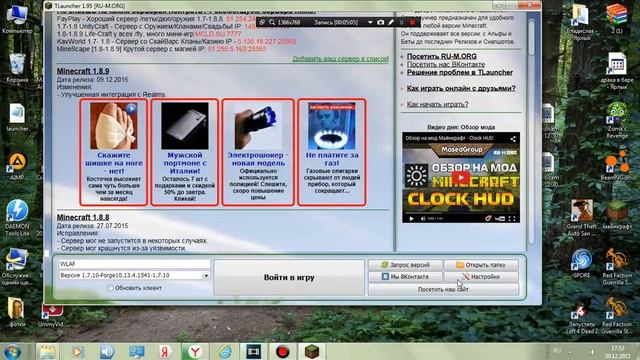640x360 pixels.
Task: Click the crosshair move icon in recording bar
Action: coord(262,22)
